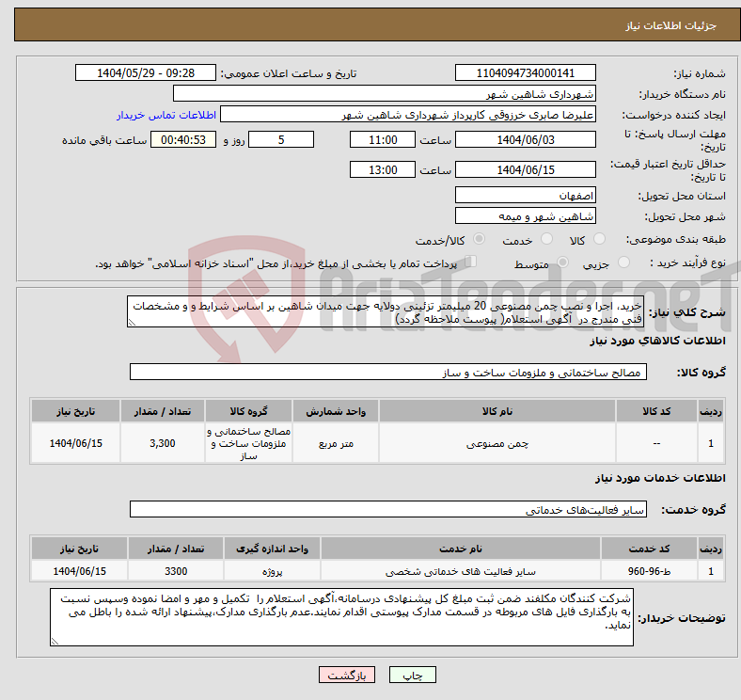Click the remaining time counter 00:40:53

pos(183,139)
